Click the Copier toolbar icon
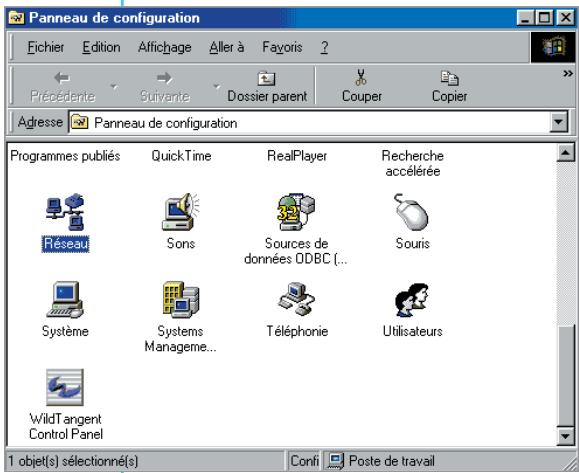 [x=449, y=78]
